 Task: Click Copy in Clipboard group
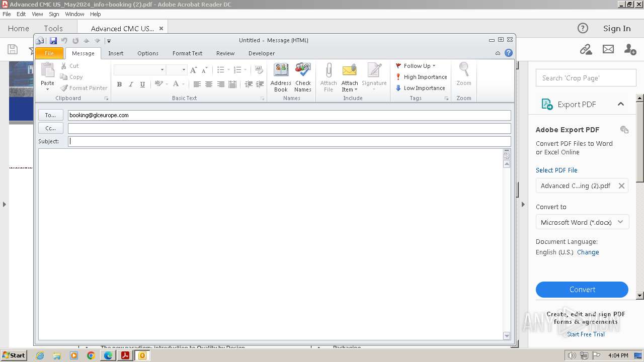click(x=71, y=77)
